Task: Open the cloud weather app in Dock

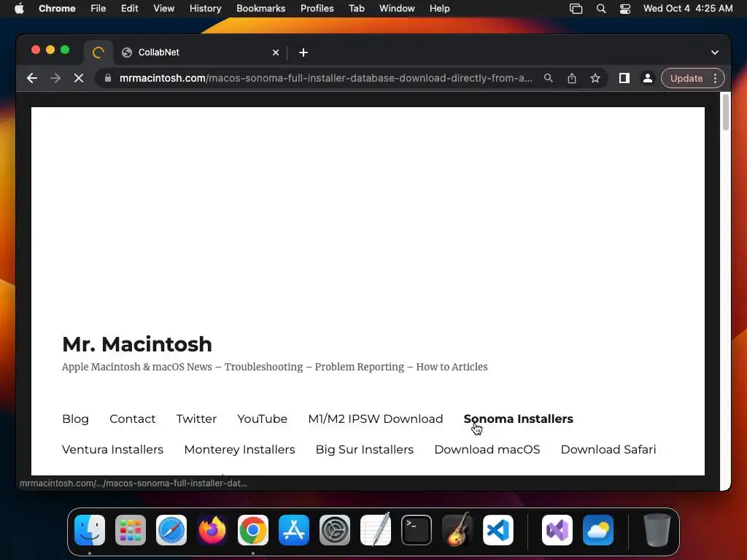Action: 598,530
